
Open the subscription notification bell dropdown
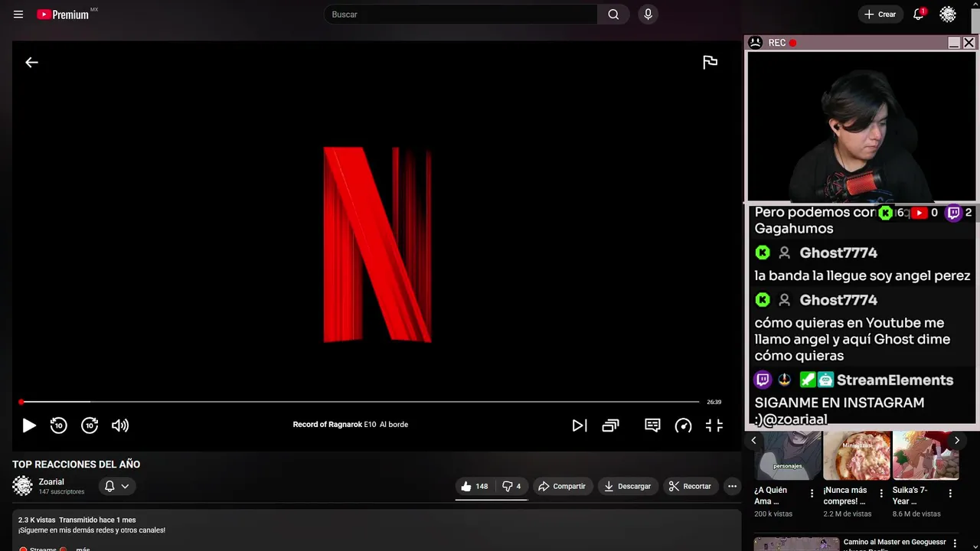117,486
